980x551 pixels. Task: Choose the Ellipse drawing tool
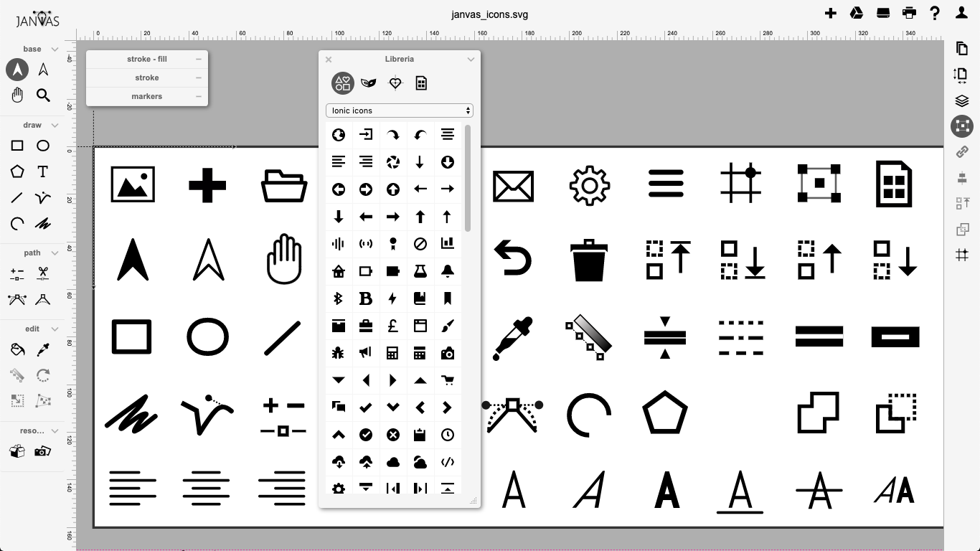click(42, 145)
